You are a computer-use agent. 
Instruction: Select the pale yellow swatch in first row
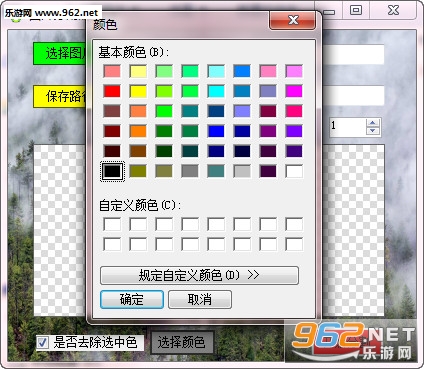pos(138,71)
